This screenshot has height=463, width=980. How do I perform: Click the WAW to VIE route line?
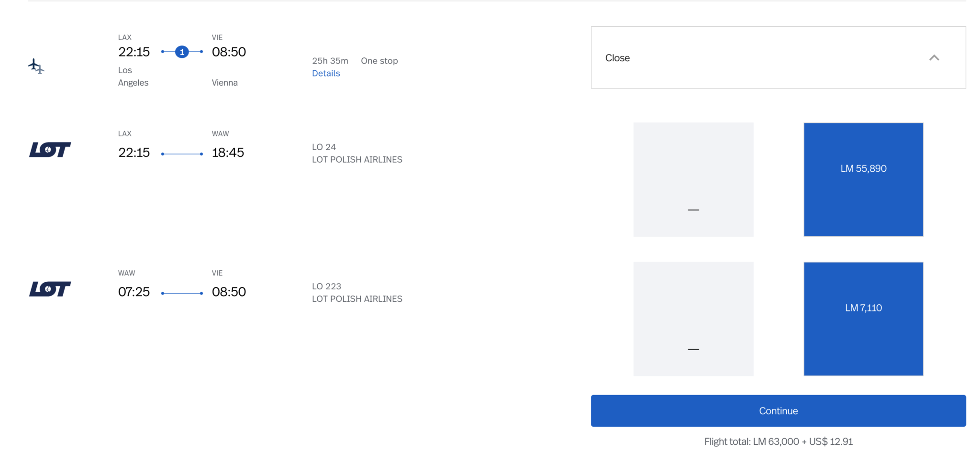(182, 293)
